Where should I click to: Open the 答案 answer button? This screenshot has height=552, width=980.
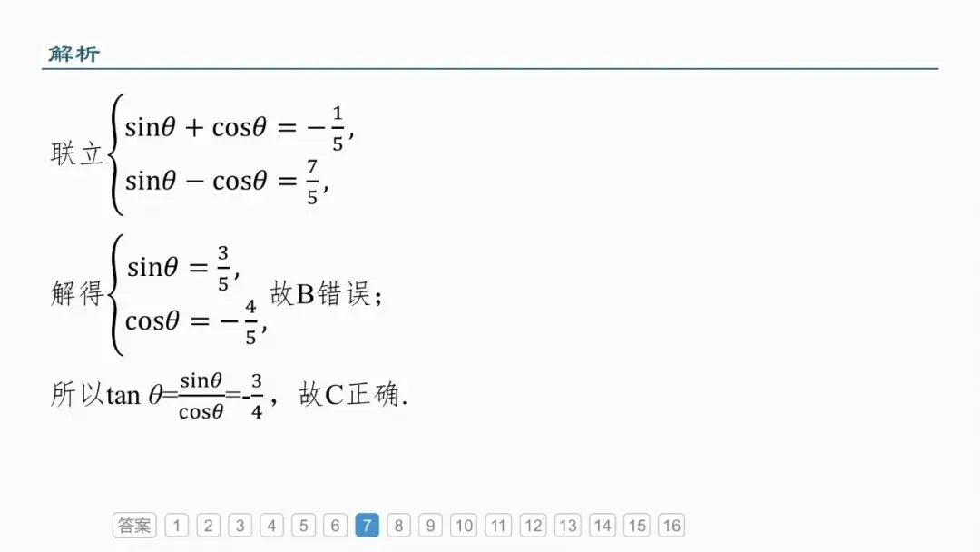134,525
